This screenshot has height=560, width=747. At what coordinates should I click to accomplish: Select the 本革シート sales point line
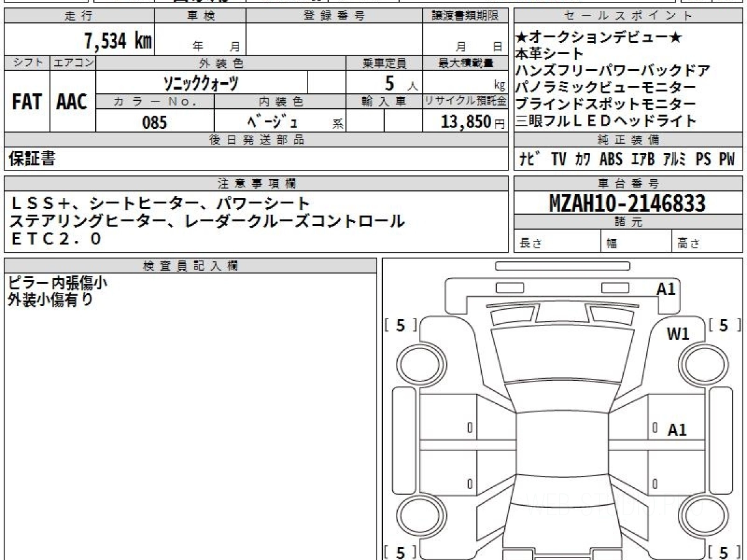(x=550, y=54)
